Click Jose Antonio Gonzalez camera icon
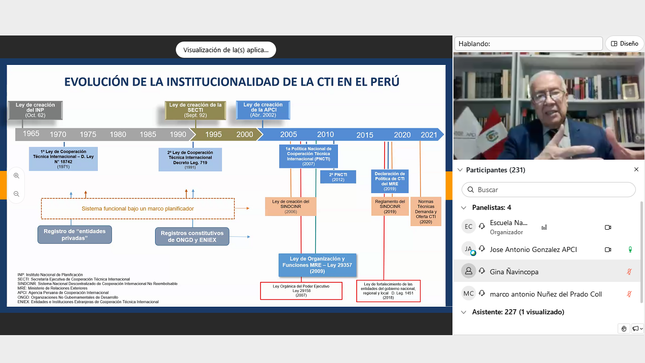The image size is (645, 363). pyautogui.click(x=608, y=249)
